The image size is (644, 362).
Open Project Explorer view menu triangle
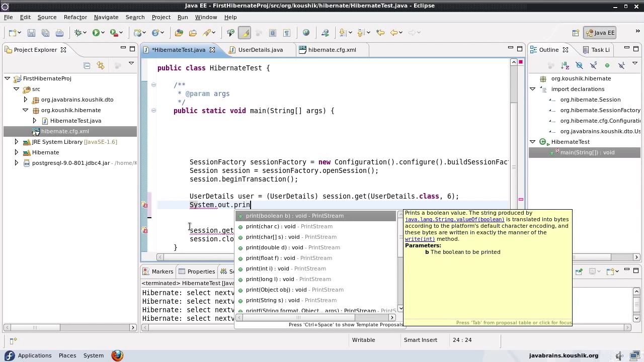(x=131, y=64)
